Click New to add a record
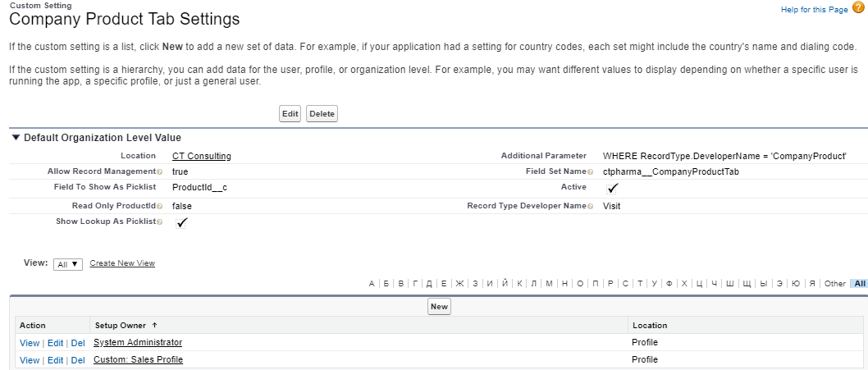868x370 pixels. click(x=439, y=306)
